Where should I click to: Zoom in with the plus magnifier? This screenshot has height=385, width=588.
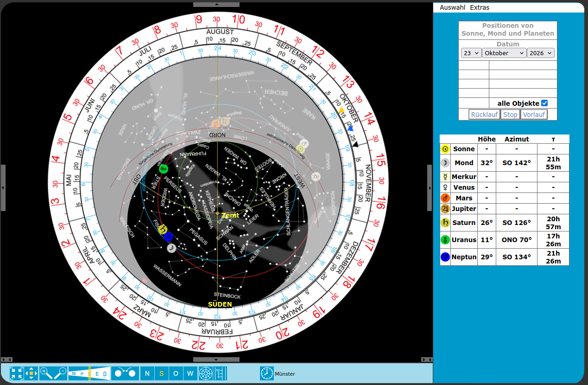pyautogui.click(x=46, y=373)
